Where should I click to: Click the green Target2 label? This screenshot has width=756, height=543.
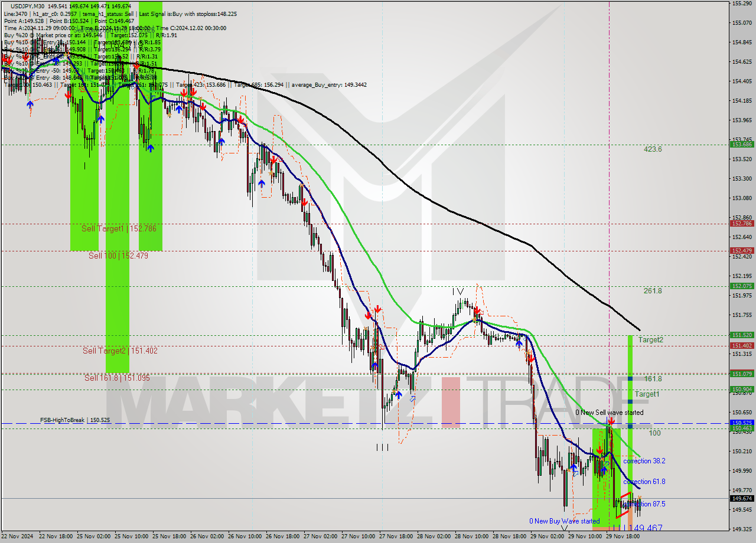click(650, 340)
